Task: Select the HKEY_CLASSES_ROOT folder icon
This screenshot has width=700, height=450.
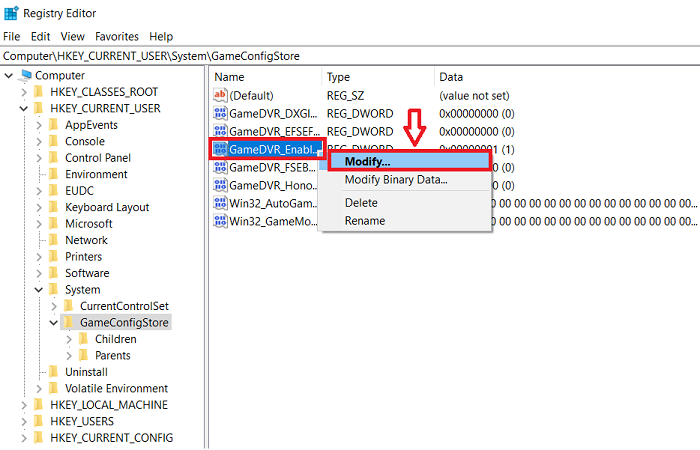Action: click(39, 92)
